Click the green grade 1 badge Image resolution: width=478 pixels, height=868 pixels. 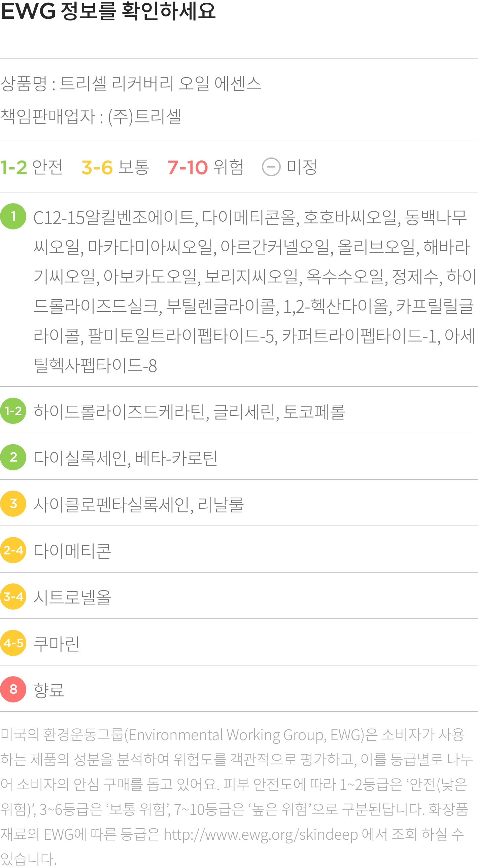coord(13,216)
